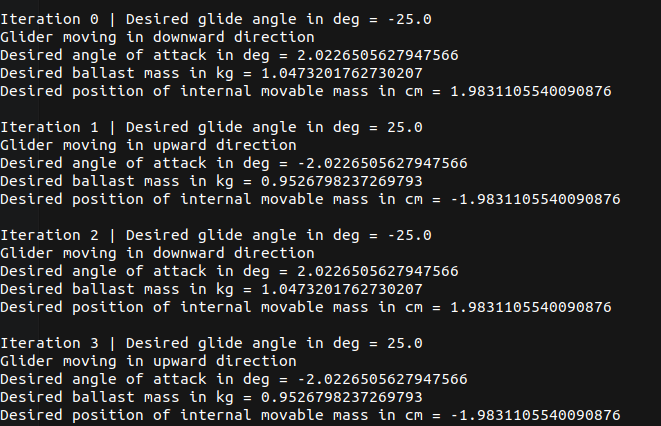Click Iteration 3's desired angle of attack line
The image size is (661, 426).
point(233,379)
